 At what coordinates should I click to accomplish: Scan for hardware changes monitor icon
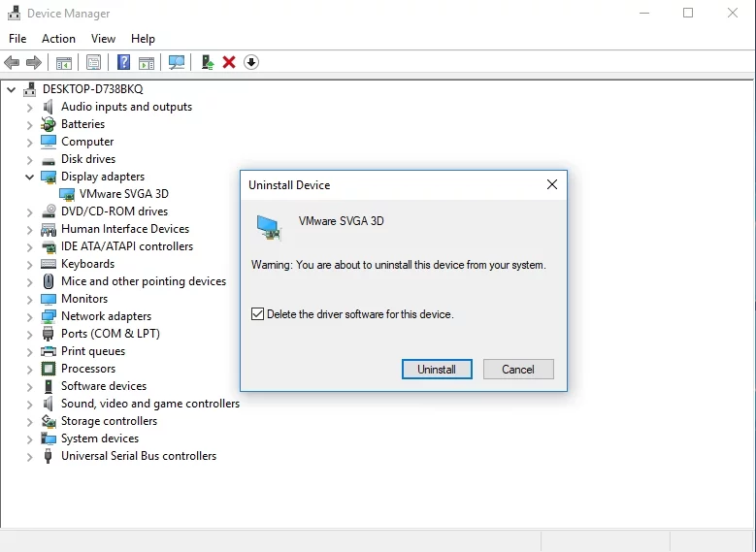(x=177, y=62)
